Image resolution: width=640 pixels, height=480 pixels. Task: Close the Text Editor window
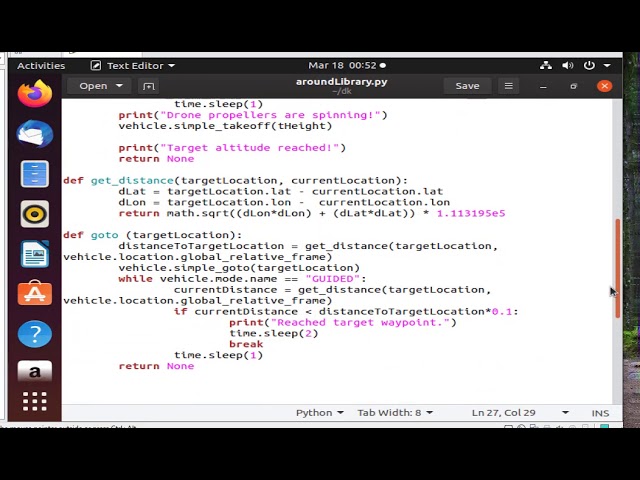pos(604,86)
